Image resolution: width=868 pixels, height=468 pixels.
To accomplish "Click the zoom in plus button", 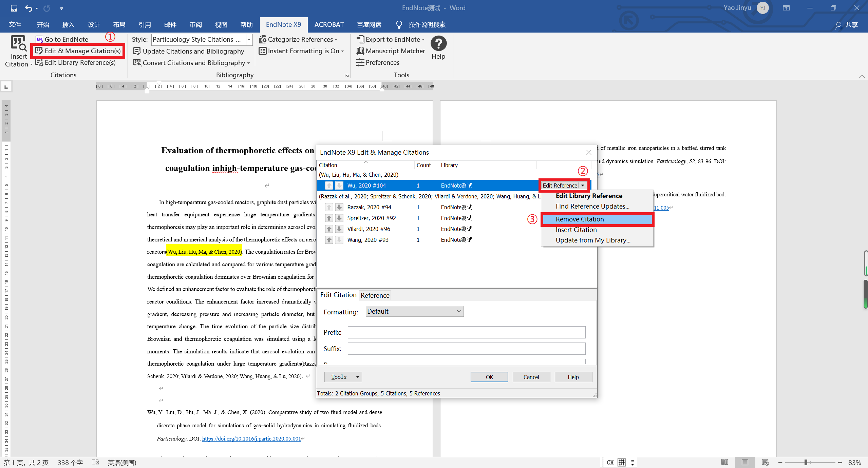I will coord(840,463).
